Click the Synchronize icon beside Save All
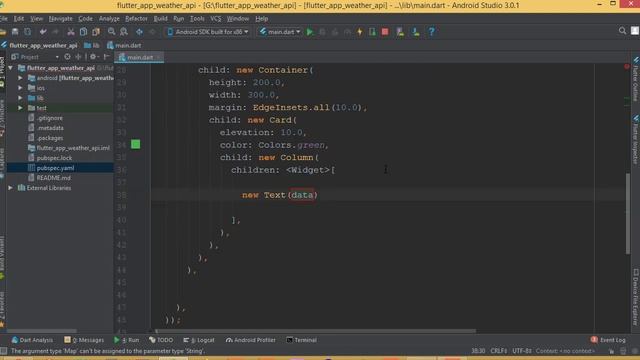Viewport: 640px width, 360px height. pos(27,32)
